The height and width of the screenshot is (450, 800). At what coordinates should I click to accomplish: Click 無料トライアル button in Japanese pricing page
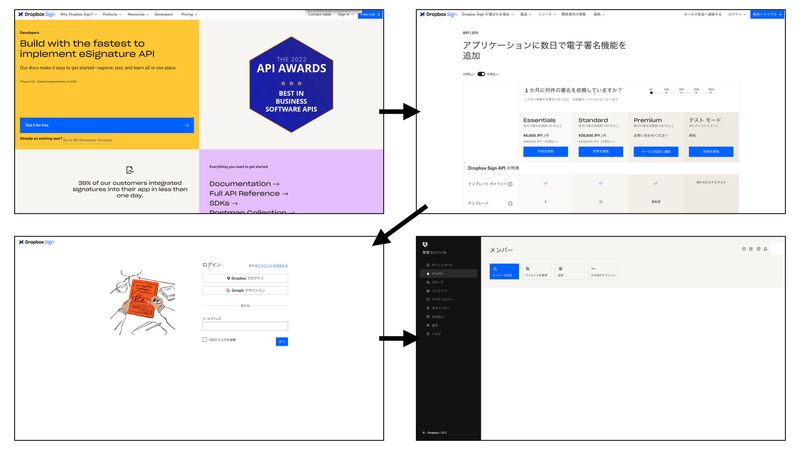click(x=767, y=14)
